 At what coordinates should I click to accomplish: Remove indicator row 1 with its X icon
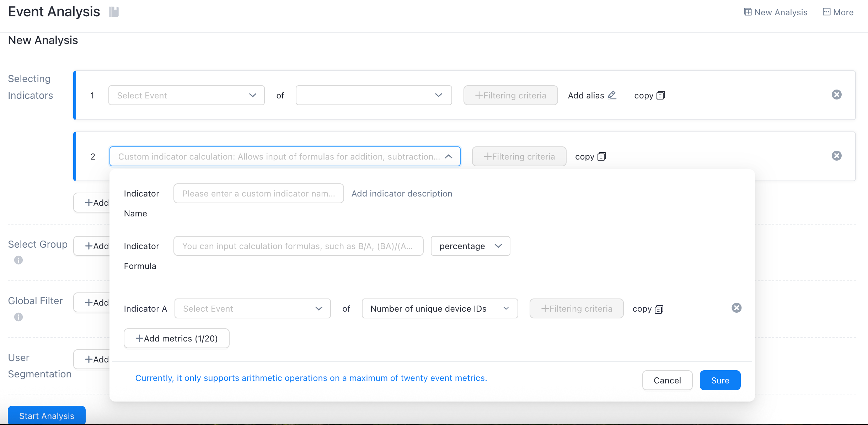point(837,95)
